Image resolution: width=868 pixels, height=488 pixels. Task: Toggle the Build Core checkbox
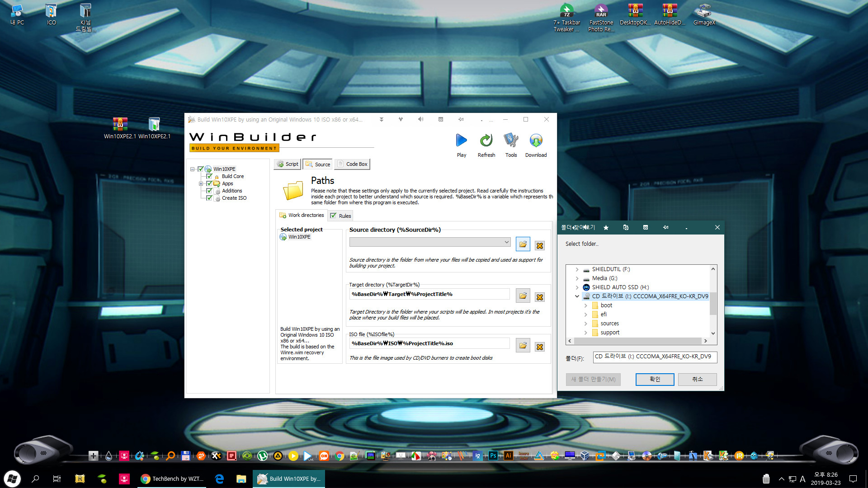coord(209,176)
